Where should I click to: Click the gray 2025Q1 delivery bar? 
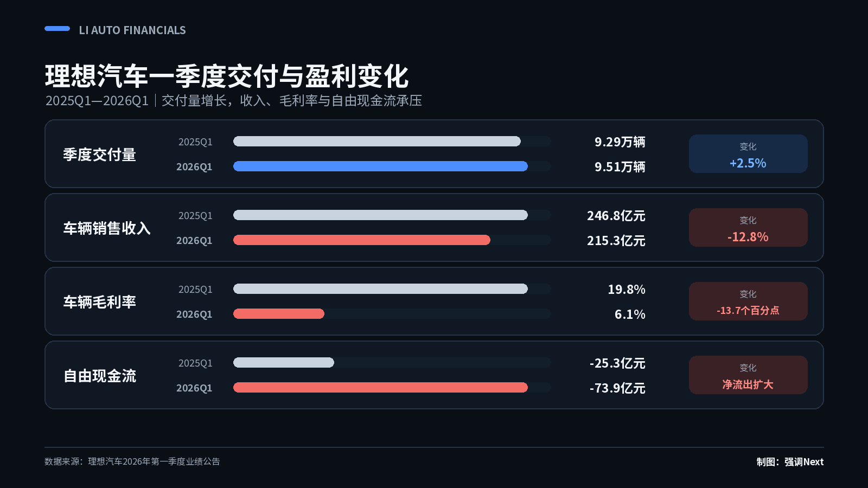(x=377, y=142)
